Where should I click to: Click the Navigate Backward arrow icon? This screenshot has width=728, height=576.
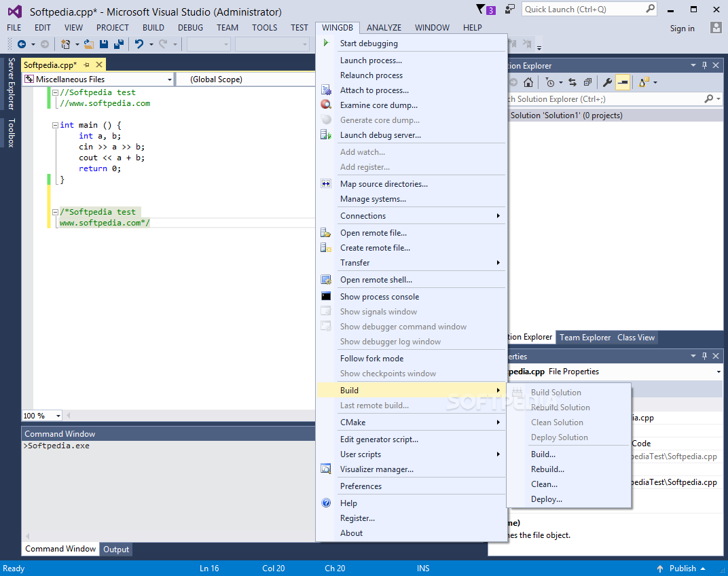pyautogui.click(x=21, y=44)
